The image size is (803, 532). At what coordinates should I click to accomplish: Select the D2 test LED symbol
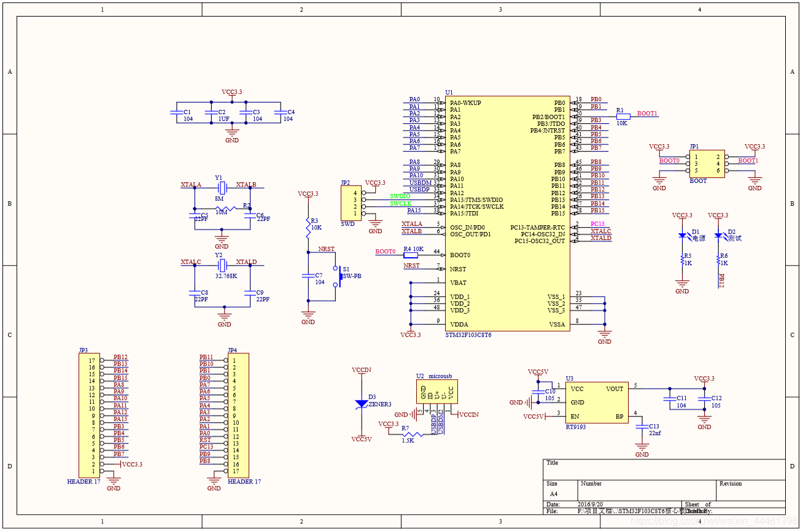coord(718,236)
